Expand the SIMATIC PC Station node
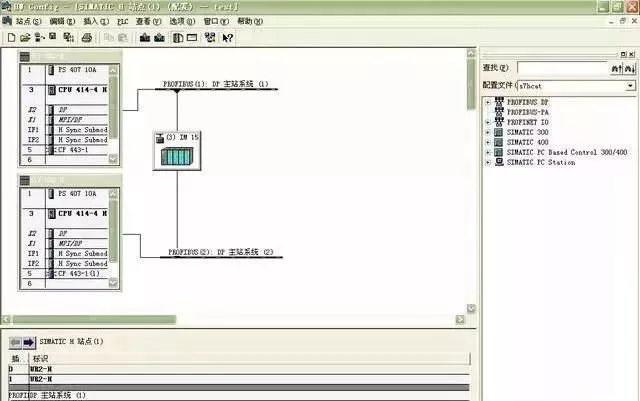The image size is (640, 401). (487, 162)
